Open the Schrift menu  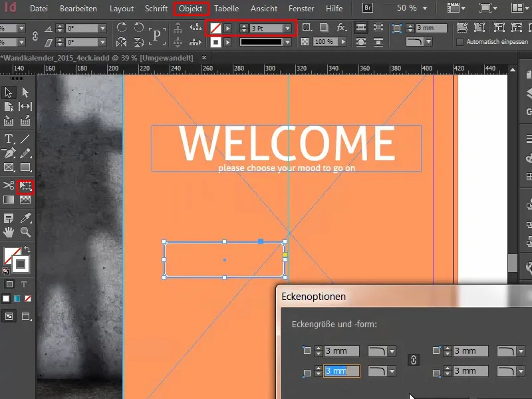click(156, 9)
